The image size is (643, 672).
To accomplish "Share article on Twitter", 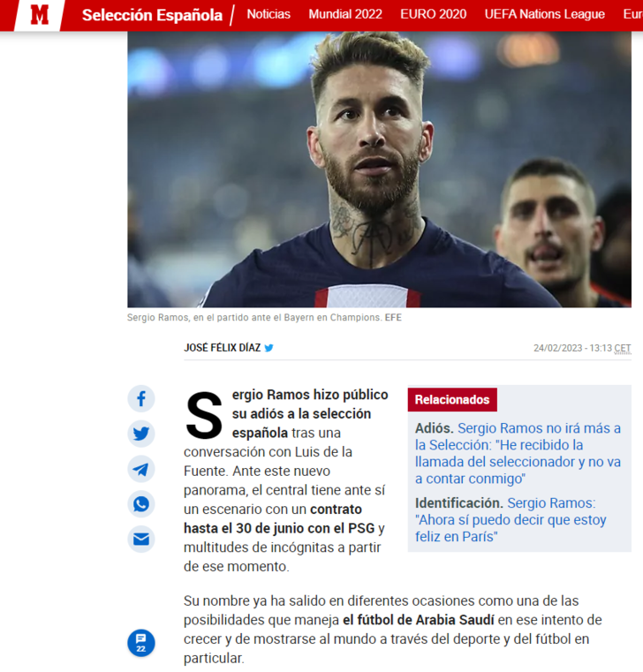I will 141,434.
